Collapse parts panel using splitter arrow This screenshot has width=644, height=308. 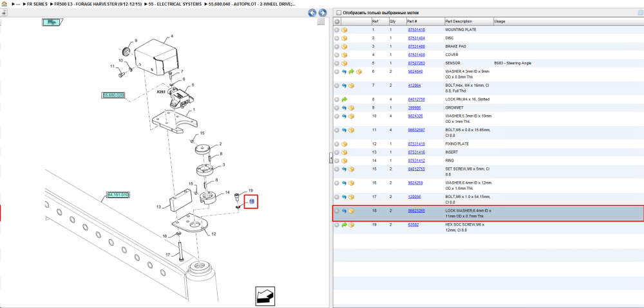coord(330,158)
